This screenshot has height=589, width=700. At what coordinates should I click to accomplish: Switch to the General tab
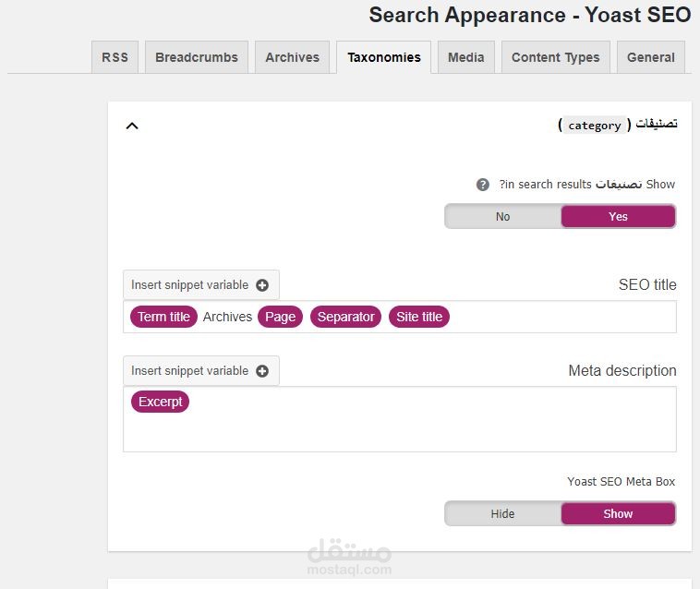point(650,57)
